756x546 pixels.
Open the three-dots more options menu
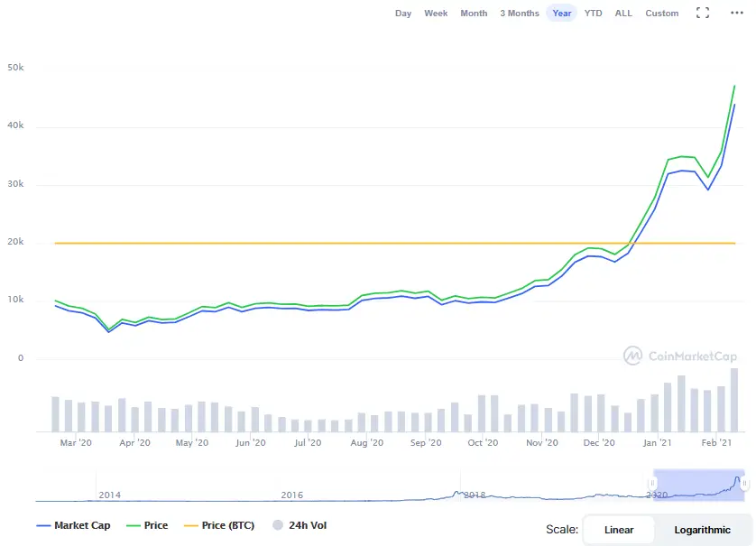[x=737, y=13]
